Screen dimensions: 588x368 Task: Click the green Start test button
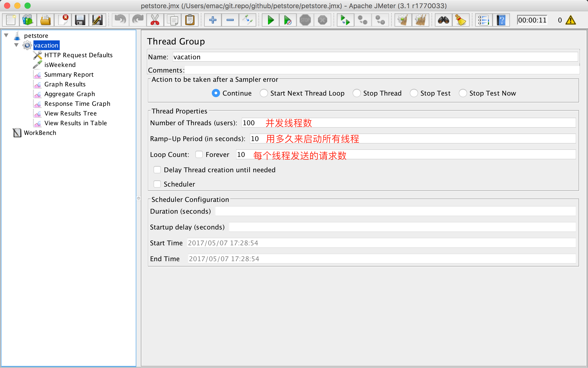[271, 20]
